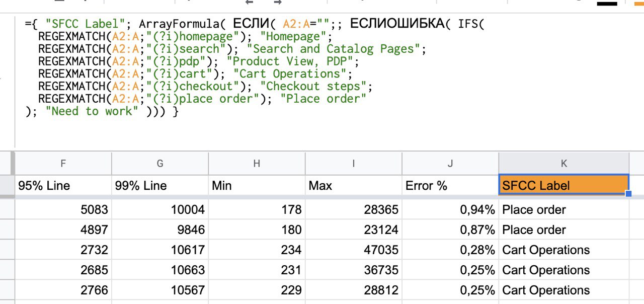Select the cell containing 5083
Viewport: 644px width, 304px height.
[63, 209]
